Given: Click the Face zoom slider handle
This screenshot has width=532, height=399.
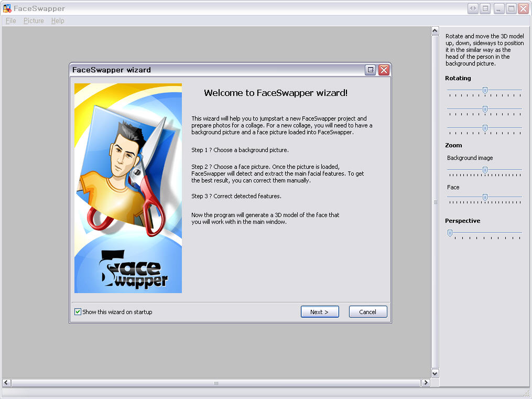Looking at the screenshot, I should 485,197.
